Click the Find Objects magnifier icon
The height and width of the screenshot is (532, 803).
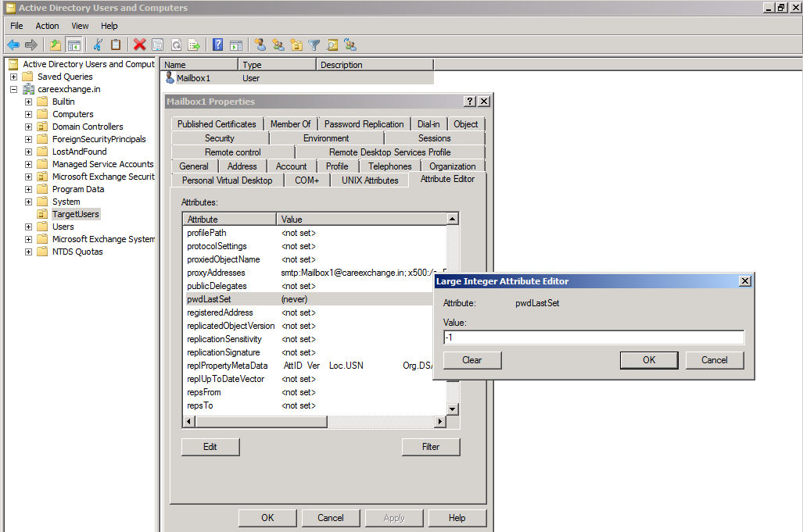click(x=332, y=45)
